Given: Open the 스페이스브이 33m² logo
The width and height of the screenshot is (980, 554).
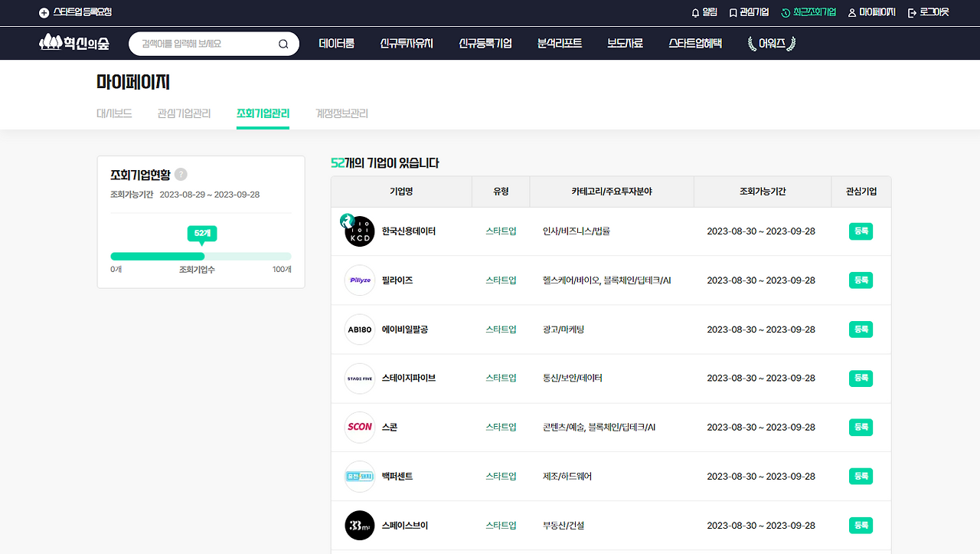Looking at the screenshot, I should 359,526.
